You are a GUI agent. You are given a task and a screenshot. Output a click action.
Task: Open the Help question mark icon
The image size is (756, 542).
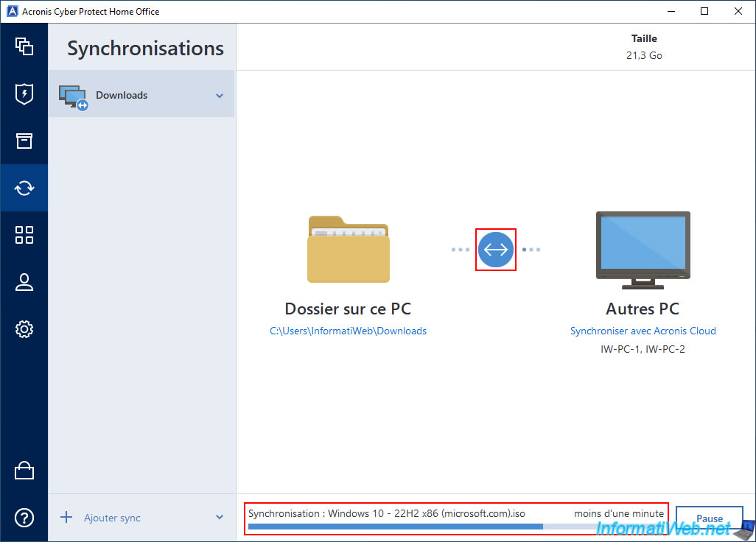24,518
